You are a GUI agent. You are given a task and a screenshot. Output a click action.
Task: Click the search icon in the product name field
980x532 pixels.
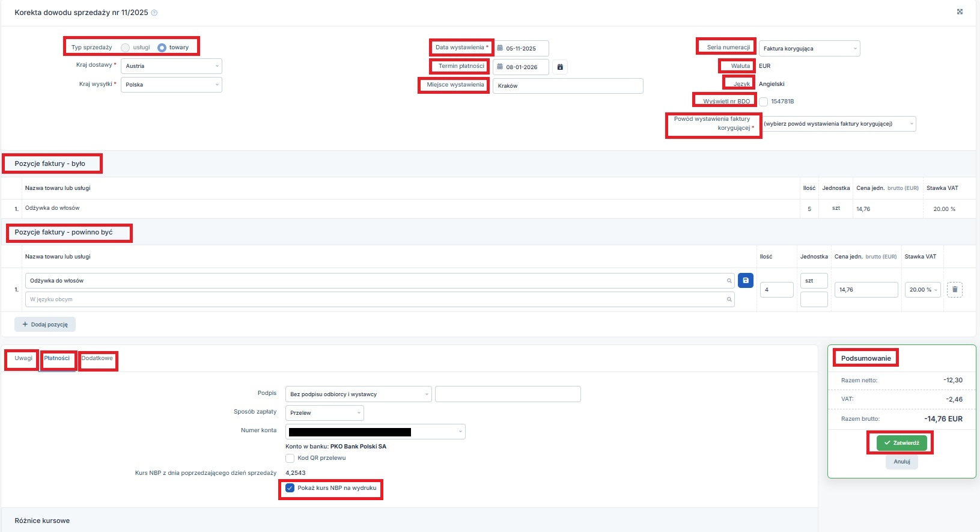[729, 281]
